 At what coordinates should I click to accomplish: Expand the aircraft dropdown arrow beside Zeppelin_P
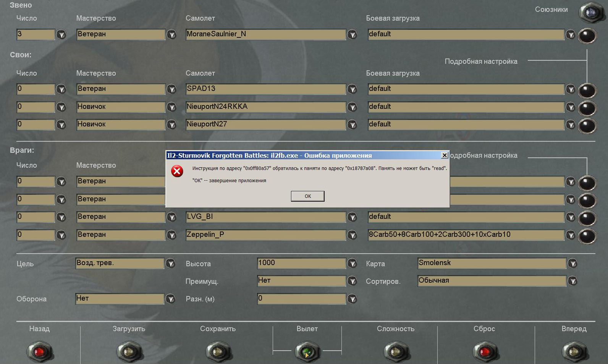point(352,235)
